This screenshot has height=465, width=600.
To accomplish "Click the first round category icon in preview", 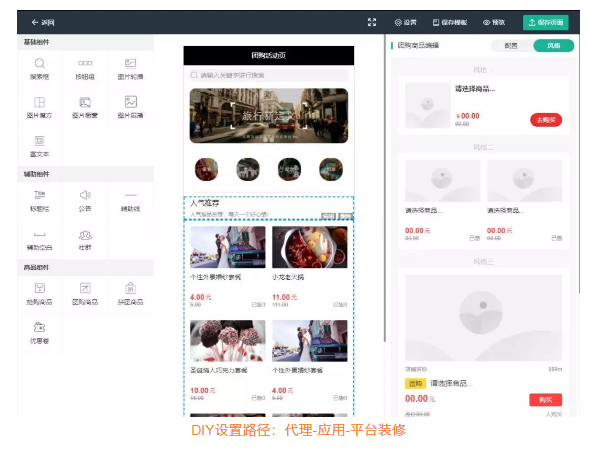I will point(207,169).
